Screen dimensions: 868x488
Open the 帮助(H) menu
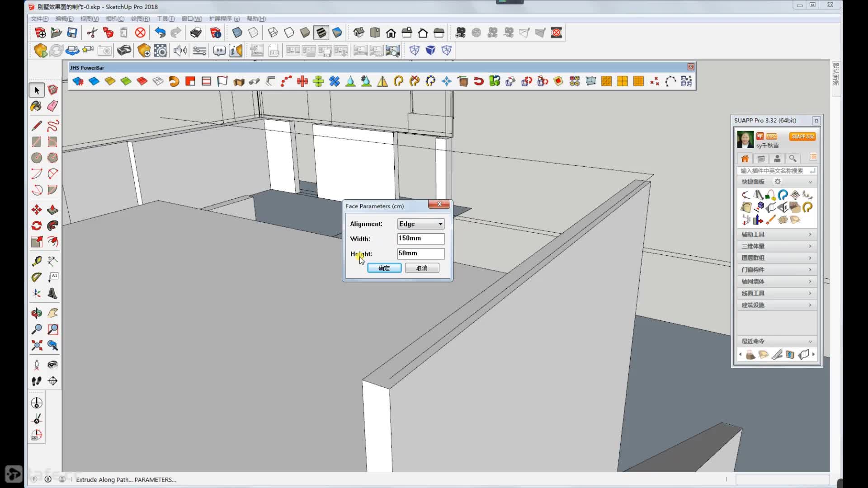pos(256,19)
